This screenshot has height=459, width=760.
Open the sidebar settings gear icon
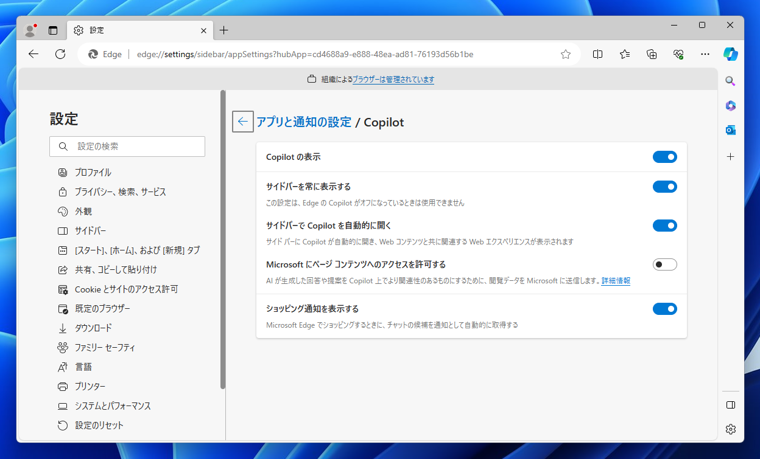click(x=730, y=429)
